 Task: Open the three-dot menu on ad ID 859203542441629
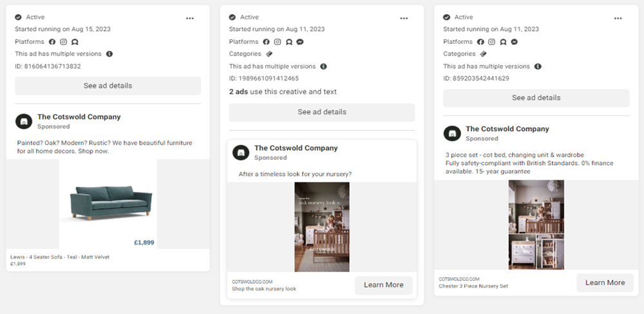click(x=618, y=18)
